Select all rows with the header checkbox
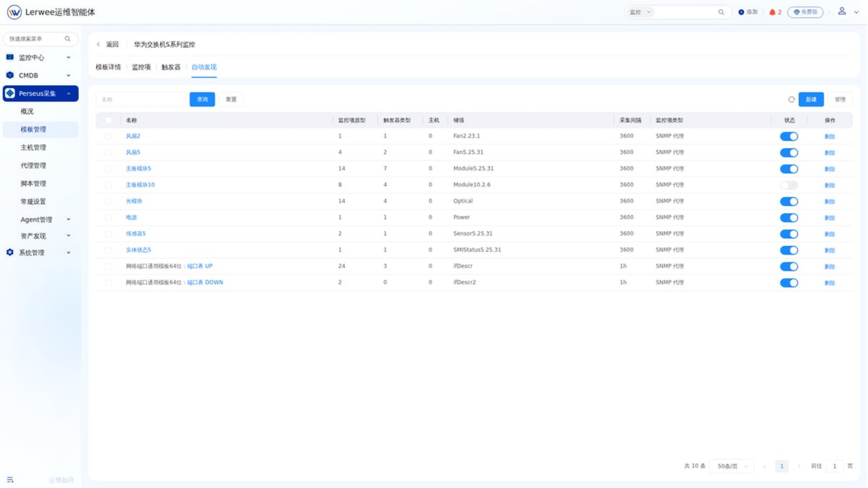The image size is (868, 488). point(108,120)
